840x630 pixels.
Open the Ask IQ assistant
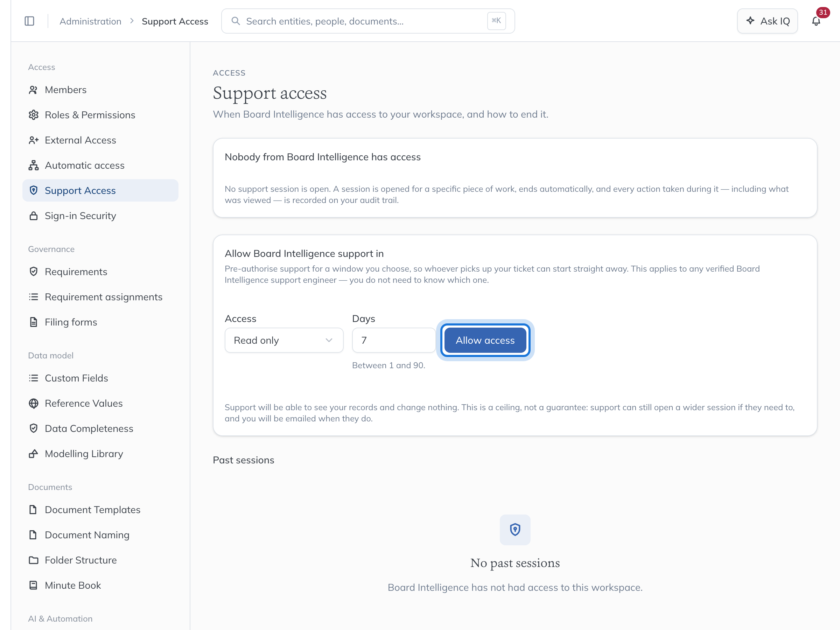(767, 21)
